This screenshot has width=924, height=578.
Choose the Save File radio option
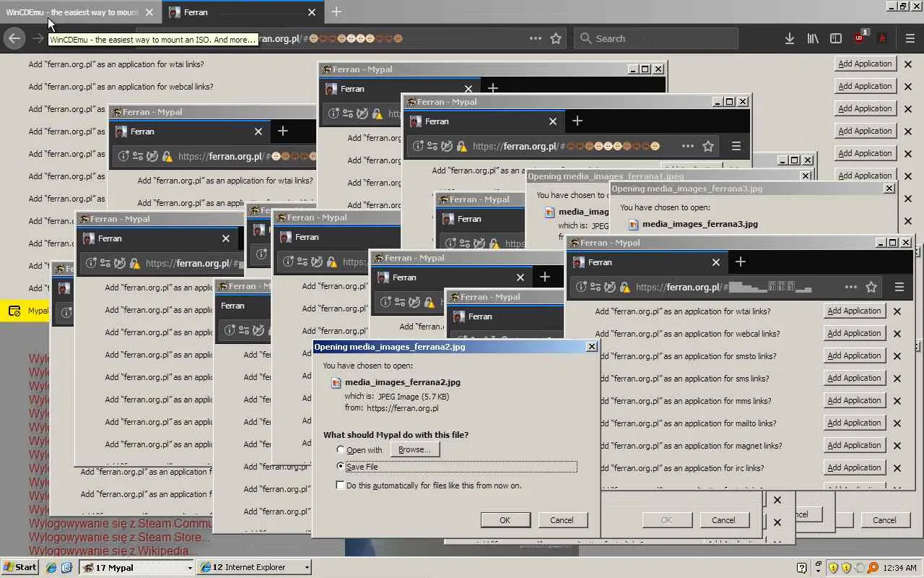click(x=341, y=467)
